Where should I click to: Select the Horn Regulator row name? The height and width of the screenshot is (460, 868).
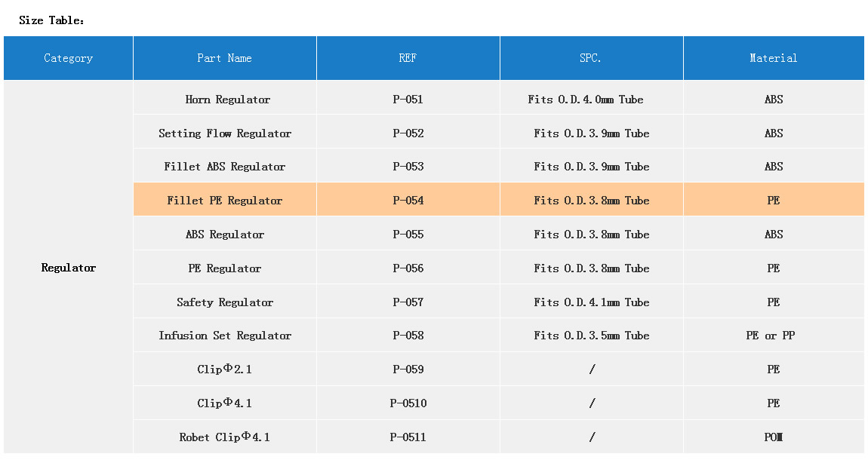tap(227, 100)
